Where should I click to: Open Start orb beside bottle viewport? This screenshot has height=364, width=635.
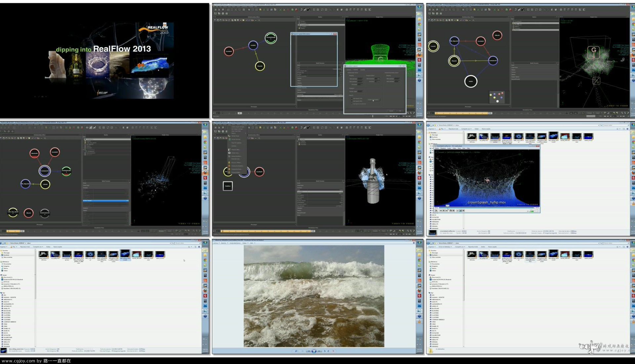tap(419, 125)
